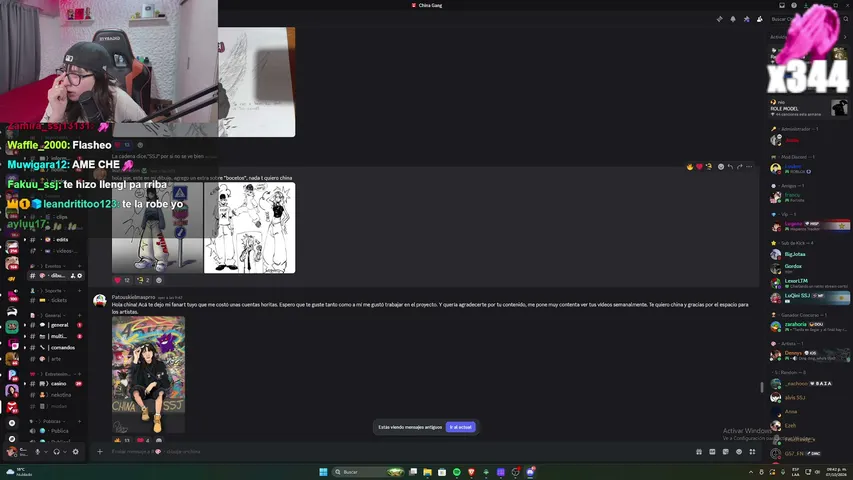Click author name Patouskielmaspro
Screen dimensions: 853x480
coord(133,297)
